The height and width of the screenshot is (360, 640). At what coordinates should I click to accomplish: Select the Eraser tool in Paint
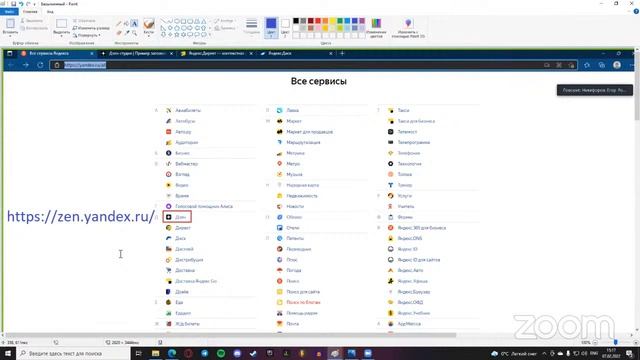tap(119, 33)
